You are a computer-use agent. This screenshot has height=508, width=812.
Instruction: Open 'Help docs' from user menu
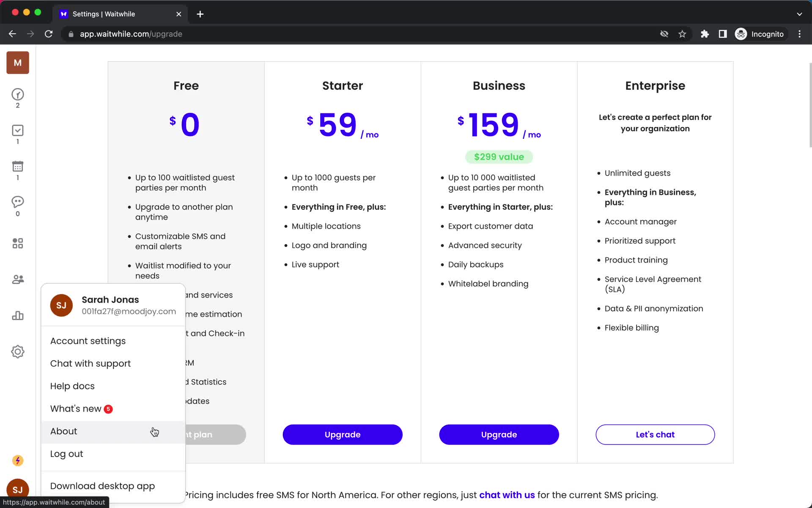pos(72,386)
